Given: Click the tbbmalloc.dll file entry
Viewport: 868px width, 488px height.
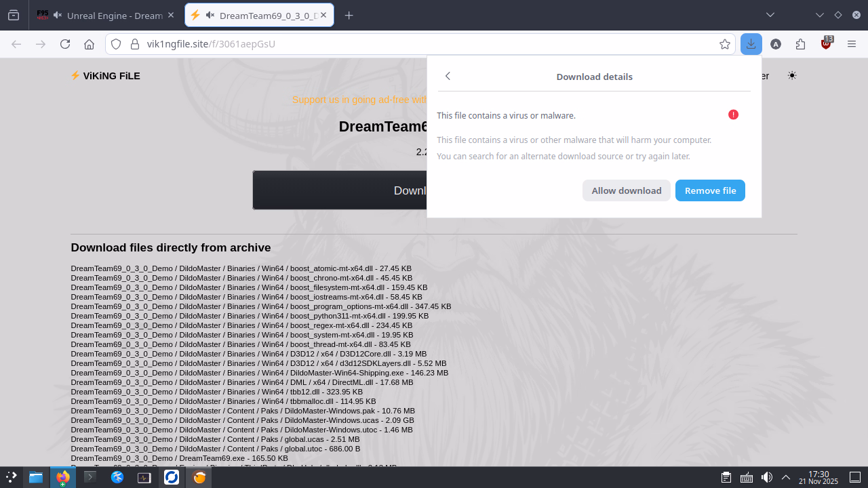Looking at the screenshot, I should (x=223, y=401).
